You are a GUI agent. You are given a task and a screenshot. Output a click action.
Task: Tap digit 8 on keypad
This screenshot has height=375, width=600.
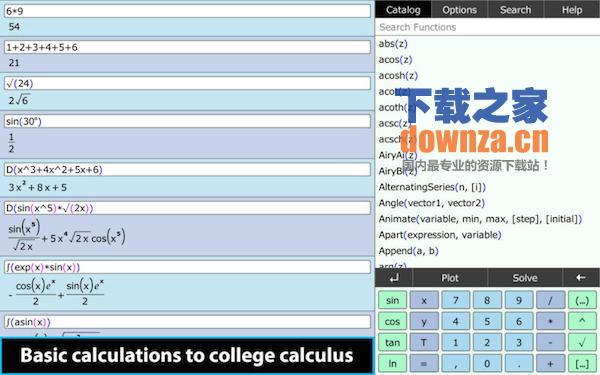point(487,300)
